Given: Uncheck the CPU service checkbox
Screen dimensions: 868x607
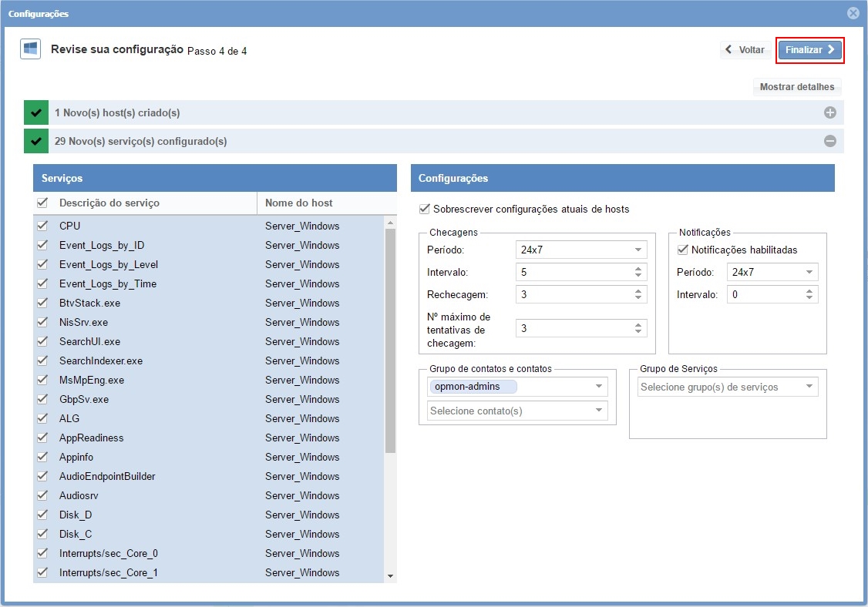Looking at the screenshot, I should click(42, 226).
